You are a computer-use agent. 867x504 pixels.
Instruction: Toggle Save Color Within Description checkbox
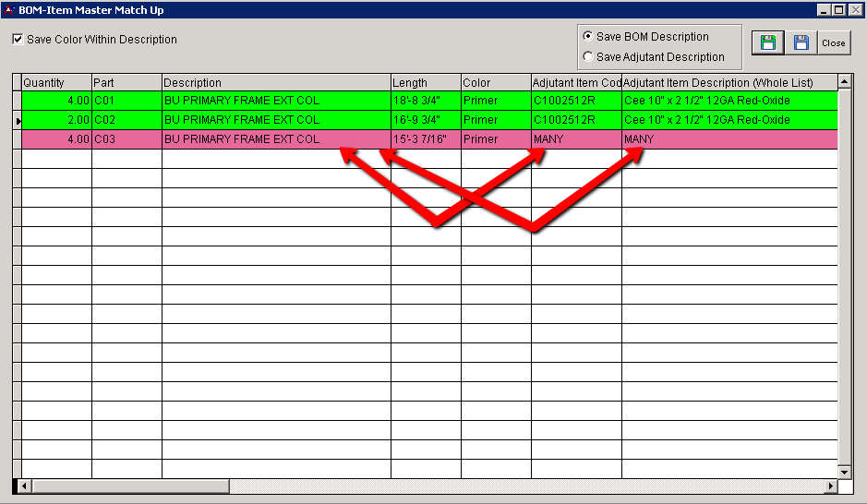(18, 40)
